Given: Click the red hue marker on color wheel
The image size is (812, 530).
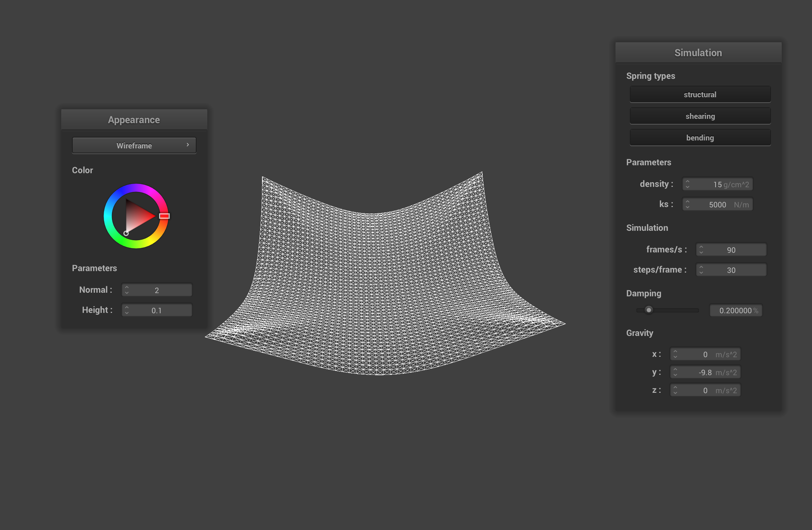Looking at the screenshot, I should (x=164, y=216).
